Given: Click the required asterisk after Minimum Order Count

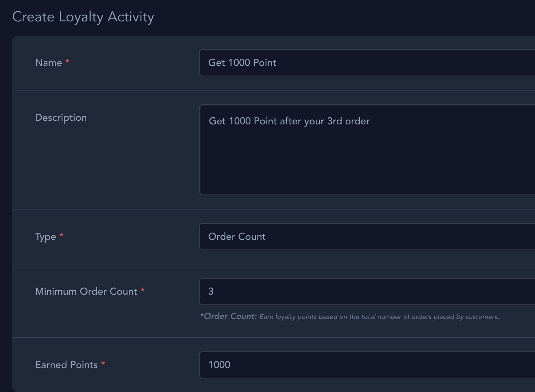Looking at the screenshot, I should [142, 290].
